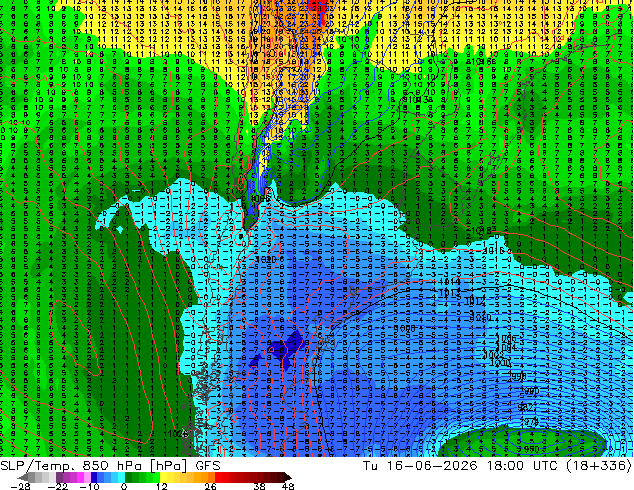Click the (18+336) forecast hour label
634x490 pixels.
[x=599, y=466]
